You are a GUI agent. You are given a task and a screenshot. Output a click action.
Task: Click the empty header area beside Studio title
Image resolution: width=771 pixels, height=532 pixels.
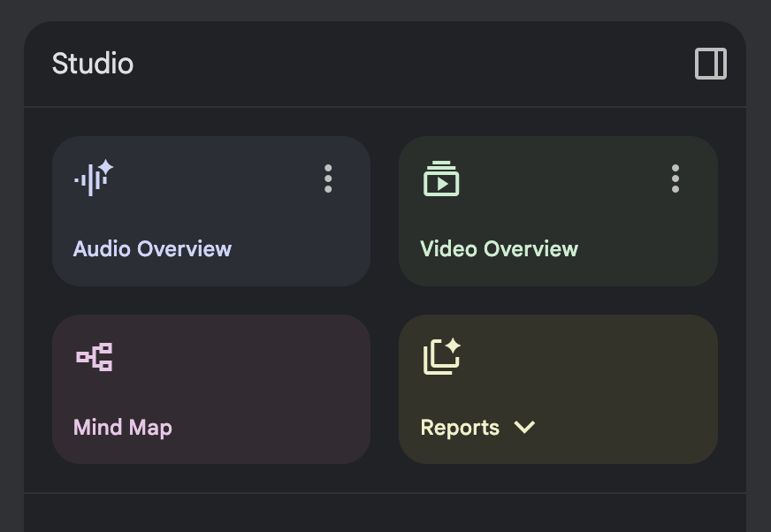point(413,64)
